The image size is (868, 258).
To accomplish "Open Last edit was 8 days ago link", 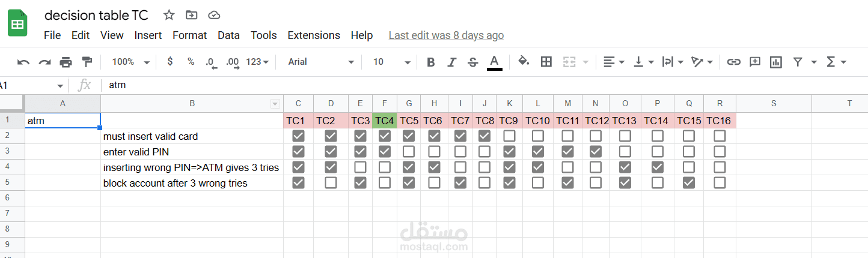I will [446, 35].
